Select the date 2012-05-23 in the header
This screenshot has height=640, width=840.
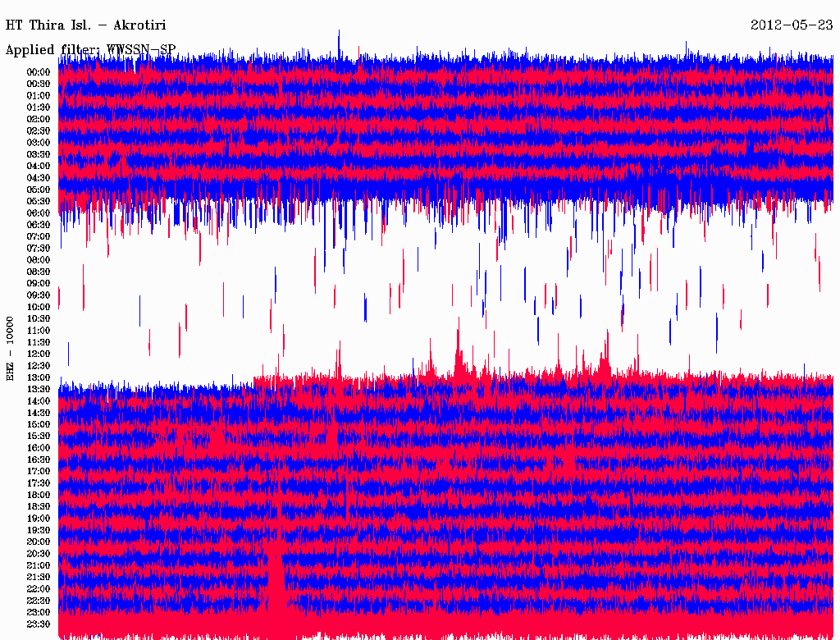pyautogui.click(x=791, y=25)
